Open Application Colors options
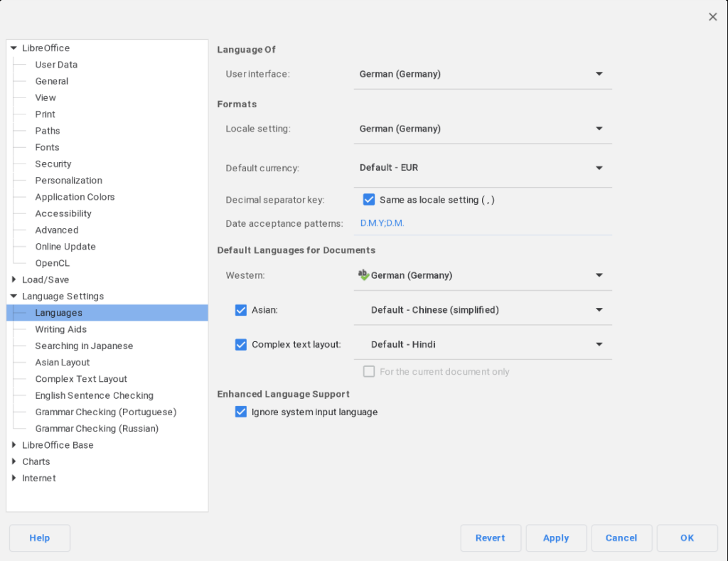The image size is (728, 561). (x=75, y=197)
